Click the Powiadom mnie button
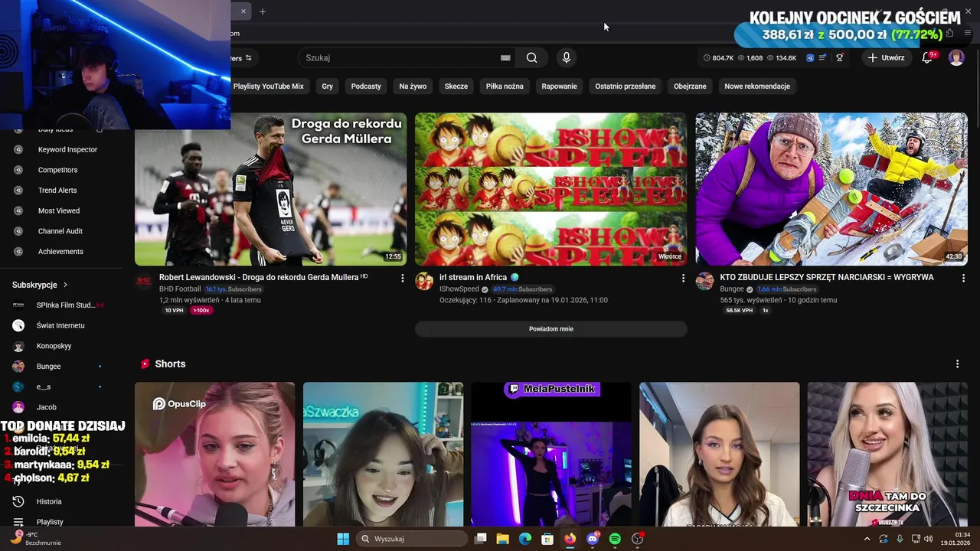The height and width of the screenshot is (551, 980). [x=551, y=329]
